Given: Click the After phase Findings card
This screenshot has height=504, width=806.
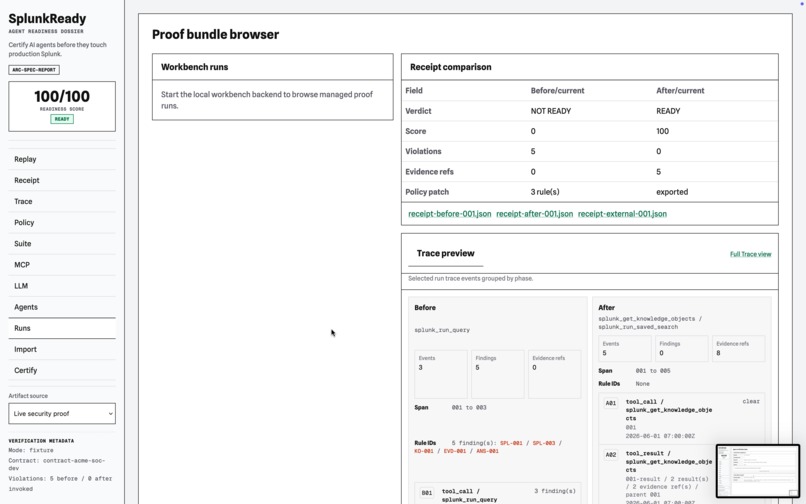Looking at the screenshot, I should point(681,348).
